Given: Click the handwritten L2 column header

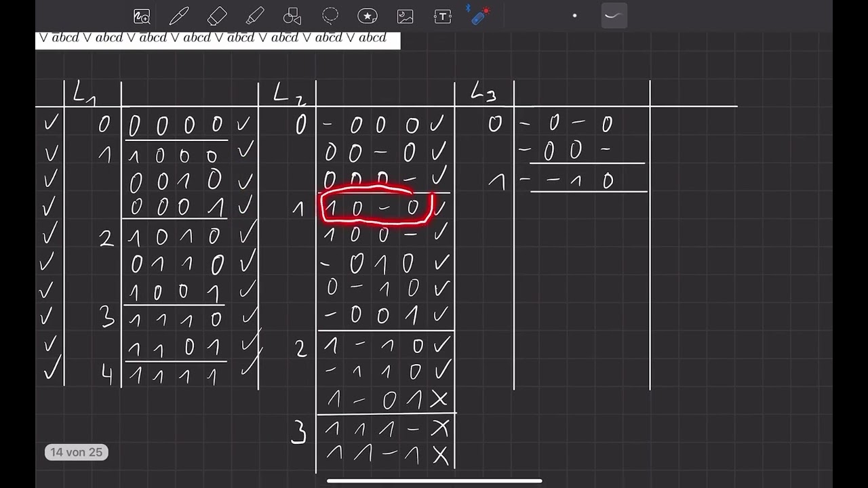Looking at the screenshot, I should pos(289,94).
